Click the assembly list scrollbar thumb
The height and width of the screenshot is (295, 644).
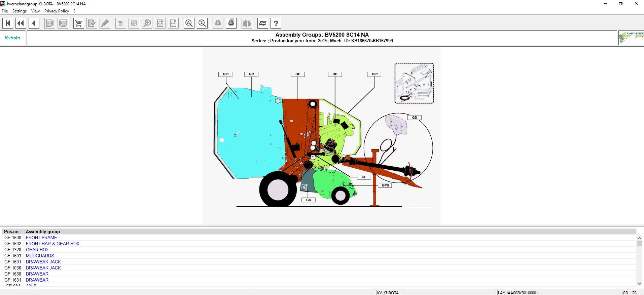click(x=639, y=244)
